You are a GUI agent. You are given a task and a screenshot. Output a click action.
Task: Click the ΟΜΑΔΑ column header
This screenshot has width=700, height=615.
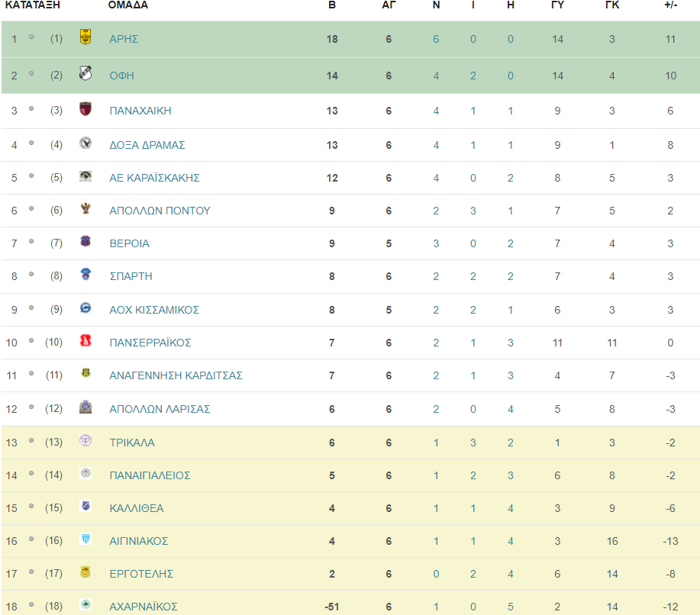click(x=128, y=5)
